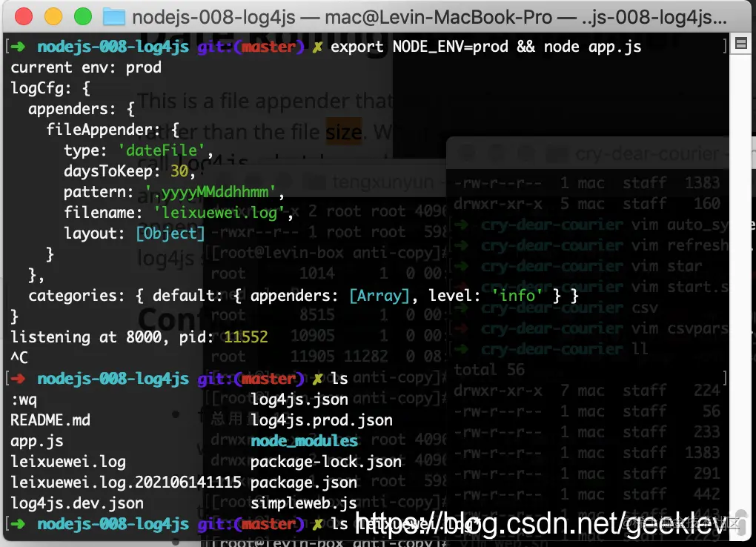Click leixuewei.log in the ls listing

click(x=68, y=462)
